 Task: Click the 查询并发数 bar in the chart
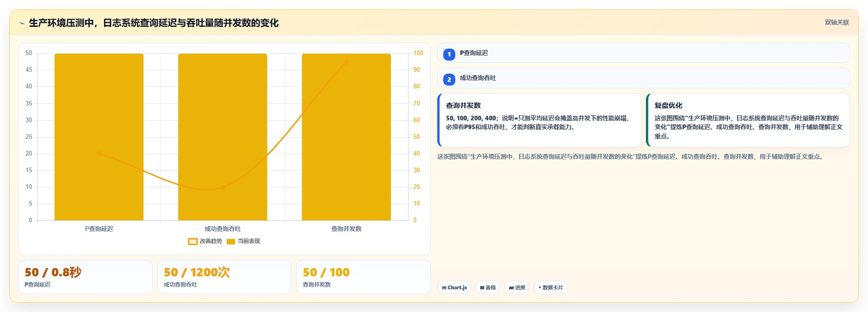tap(346, 137)
